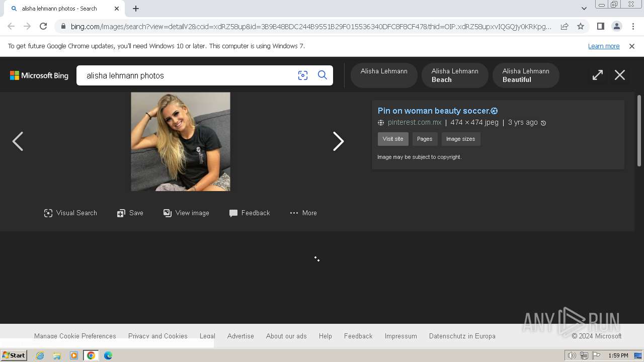The height and width of the screenshot is (362, 644).
Task: Open pinterest.com.mx source link
Action: (x=415, y=122)
